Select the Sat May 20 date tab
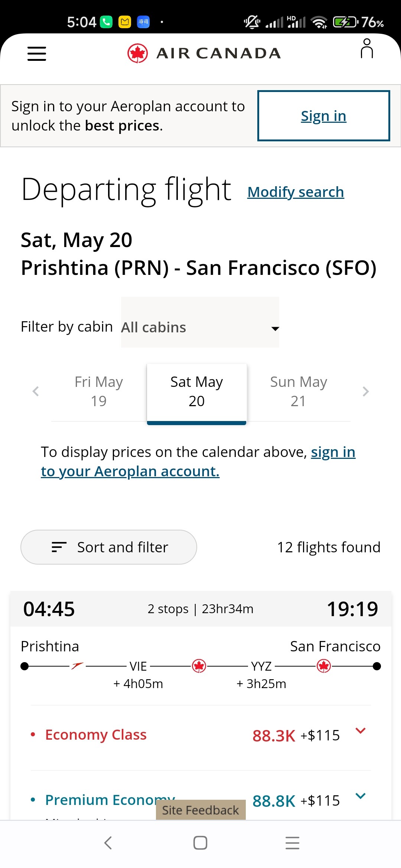The height and width of the screenshot is (868, 401). [196, 391]
